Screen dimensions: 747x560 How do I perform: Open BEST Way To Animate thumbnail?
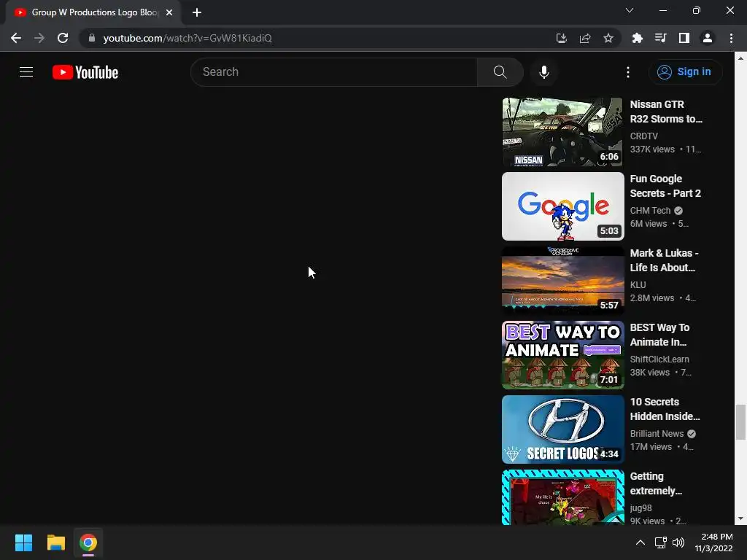point(562,355)
